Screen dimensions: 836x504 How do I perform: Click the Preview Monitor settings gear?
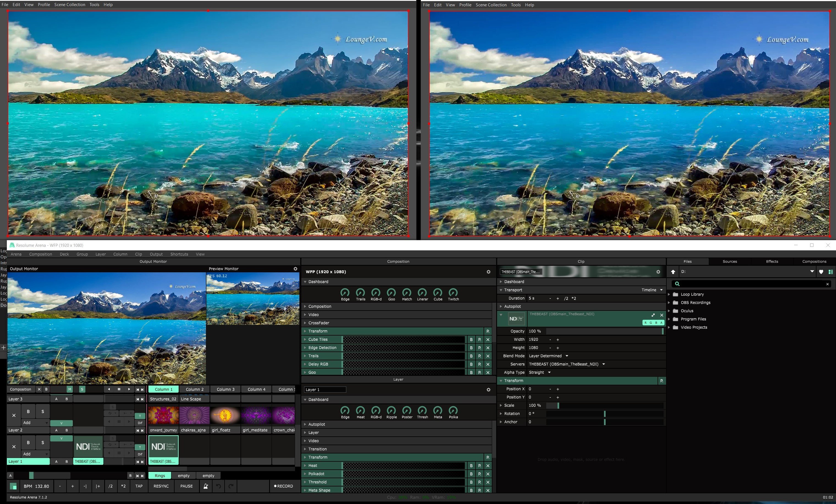pyautogui.click(x=295, y=268)
